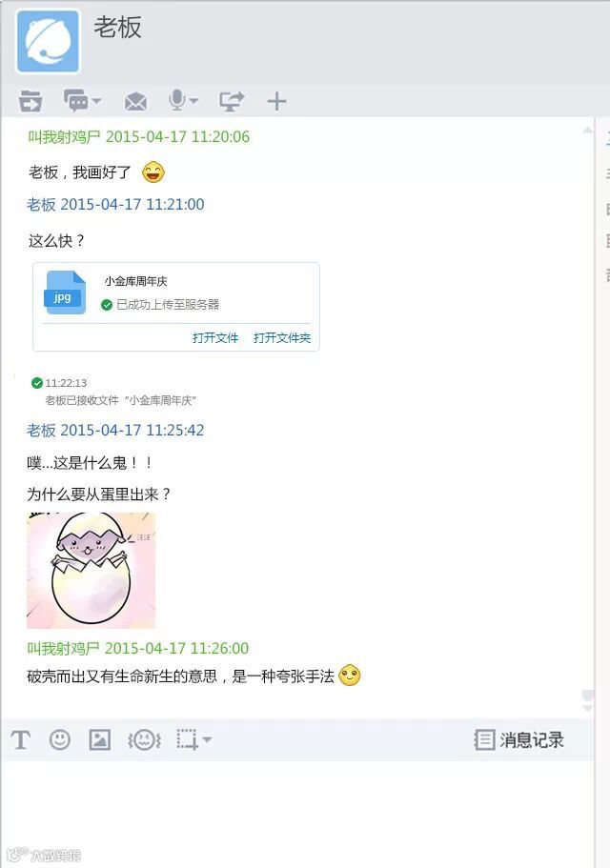The image size is (610, 868).
Task: Click the egg cartoon image thumbnail
Action: pyautogui.click(x=91, y=570)
